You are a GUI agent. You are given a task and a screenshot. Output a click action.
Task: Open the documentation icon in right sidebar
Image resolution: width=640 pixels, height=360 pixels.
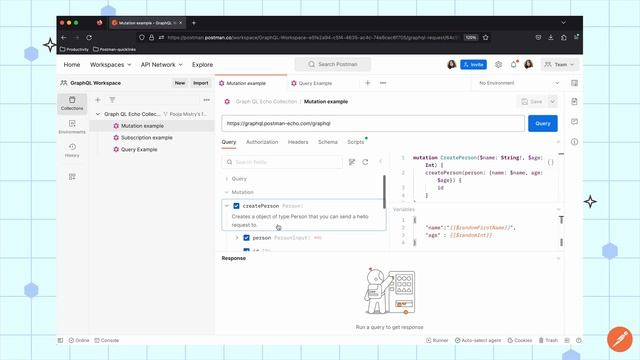(574, 101)
